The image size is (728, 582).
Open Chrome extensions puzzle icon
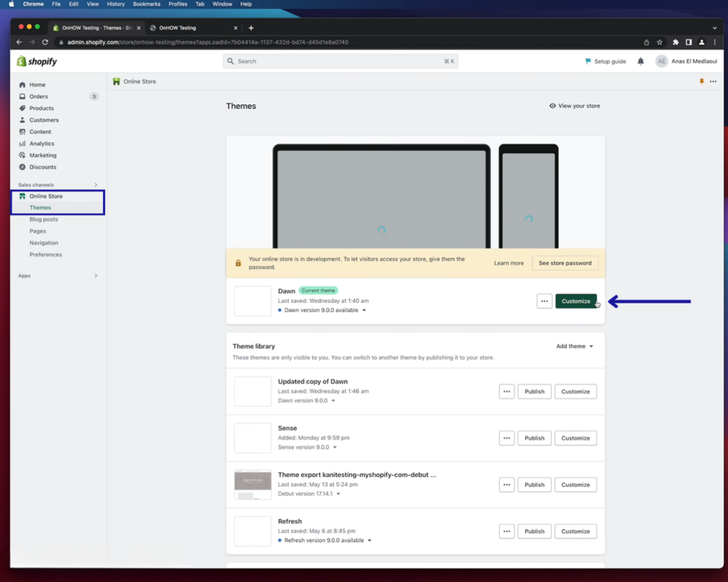pyautogui.click(x=675, y=42)
